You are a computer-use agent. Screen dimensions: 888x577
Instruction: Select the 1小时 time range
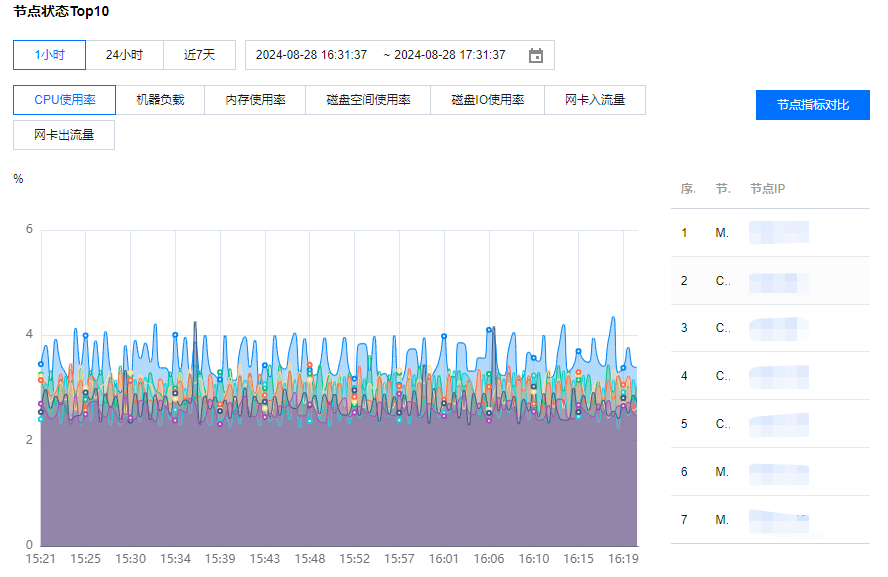[x=49, y=55]
